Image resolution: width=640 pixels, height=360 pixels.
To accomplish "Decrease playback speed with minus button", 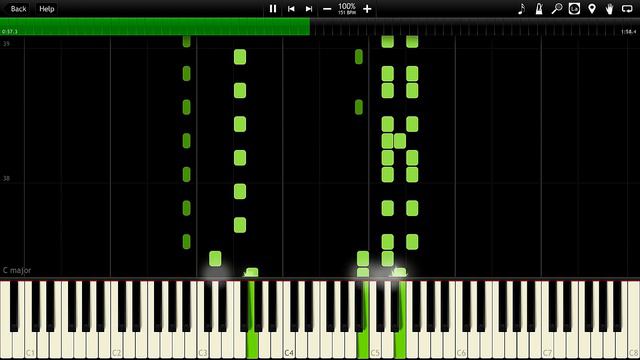I will pyautogui.click(x=327, y=9).
